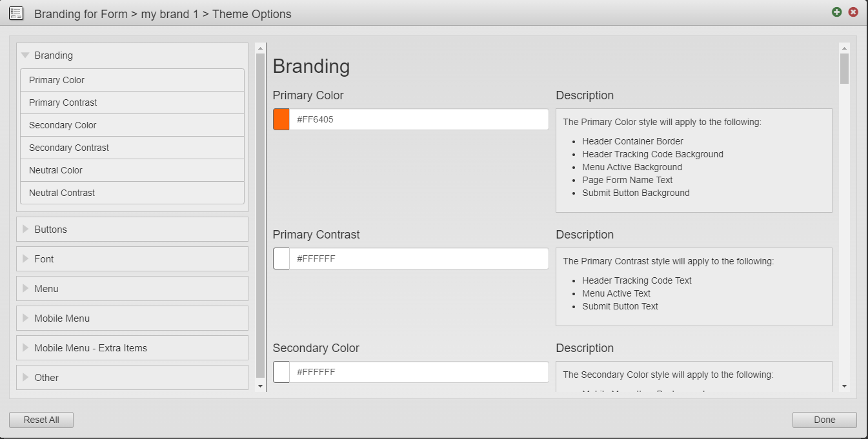Open the orange Primary Color swatch
Viewport: 868px width, 439px height.
click(x=281, y=119)
